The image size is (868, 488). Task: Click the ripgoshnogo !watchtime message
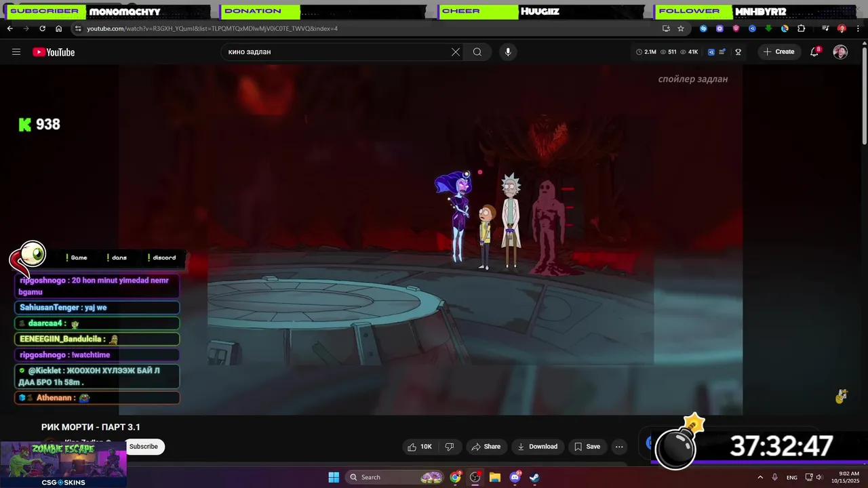97,355
